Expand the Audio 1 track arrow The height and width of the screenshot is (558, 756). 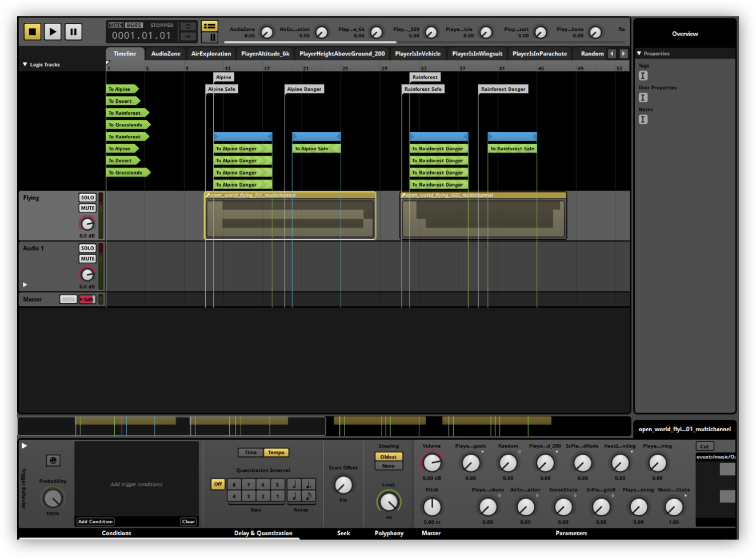(24, 284)
